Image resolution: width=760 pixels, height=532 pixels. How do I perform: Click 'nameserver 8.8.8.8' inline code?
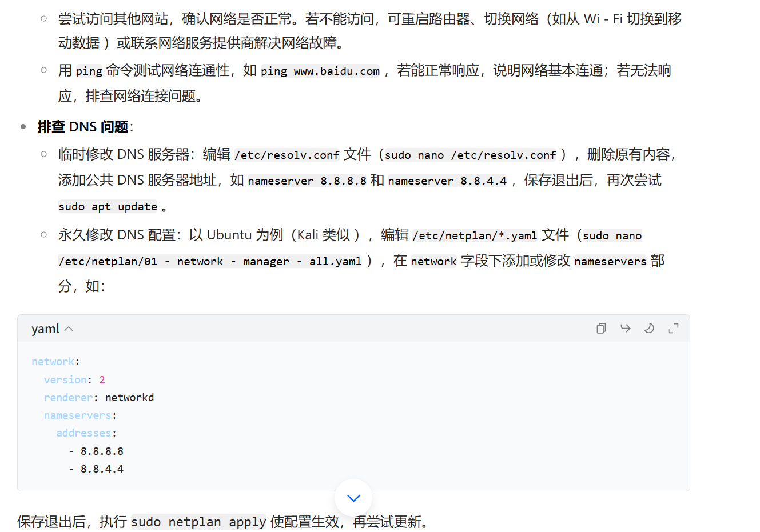click(307, 181)
